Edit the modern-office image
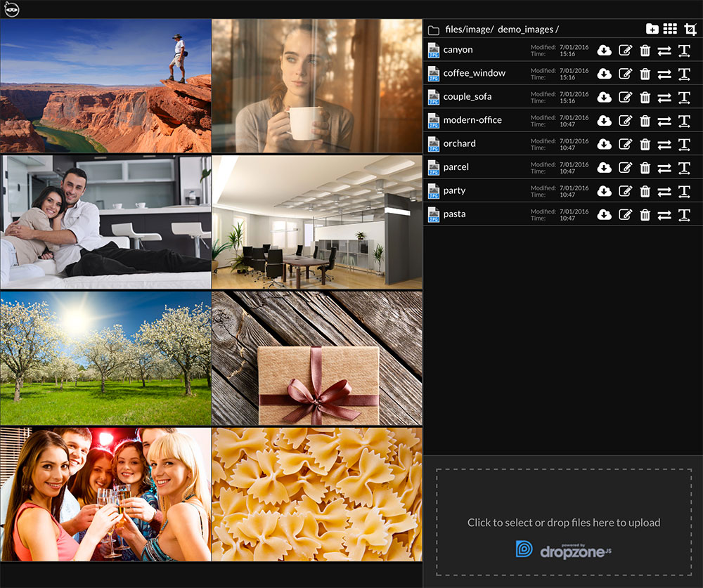 pos(626,121)
